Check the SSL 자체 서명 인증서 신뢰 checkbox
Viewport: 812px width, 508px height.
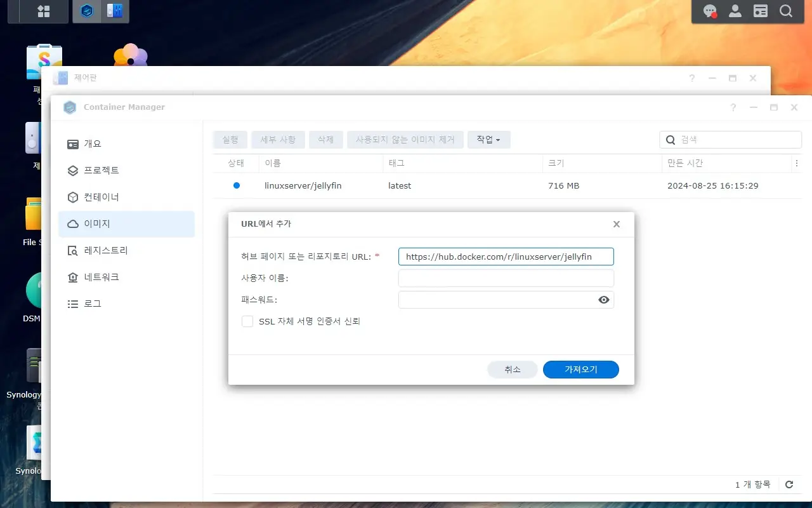[247, 321]
